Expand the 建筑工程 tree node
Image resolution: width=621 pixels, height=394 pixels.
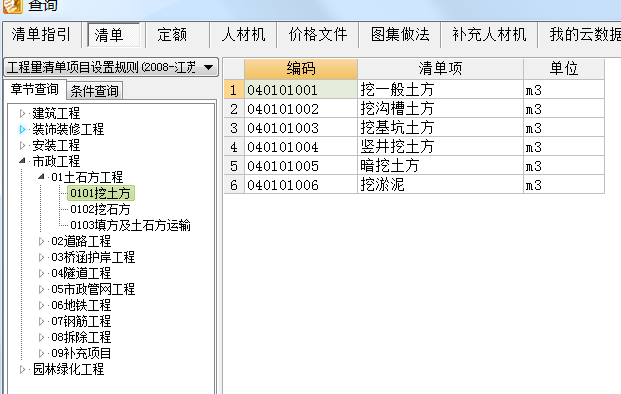(22, 114)
